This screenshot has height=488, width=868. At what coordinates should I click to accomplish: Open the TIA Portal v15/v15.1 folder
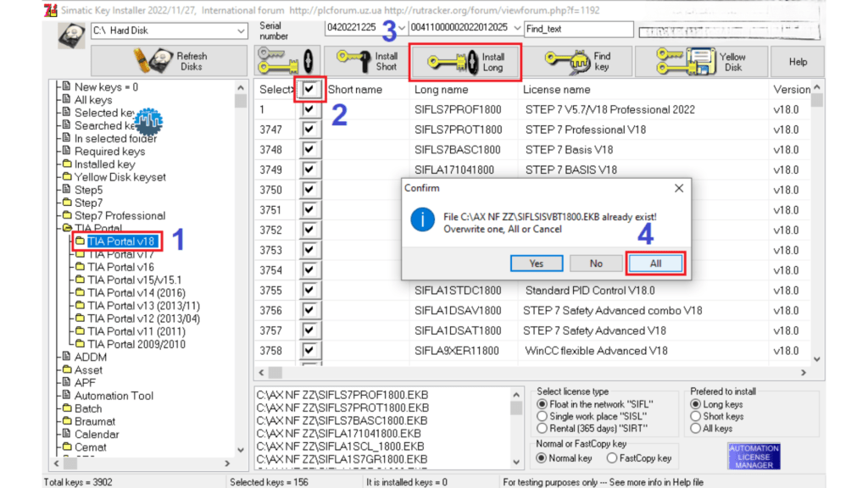(x=135, y=280)
